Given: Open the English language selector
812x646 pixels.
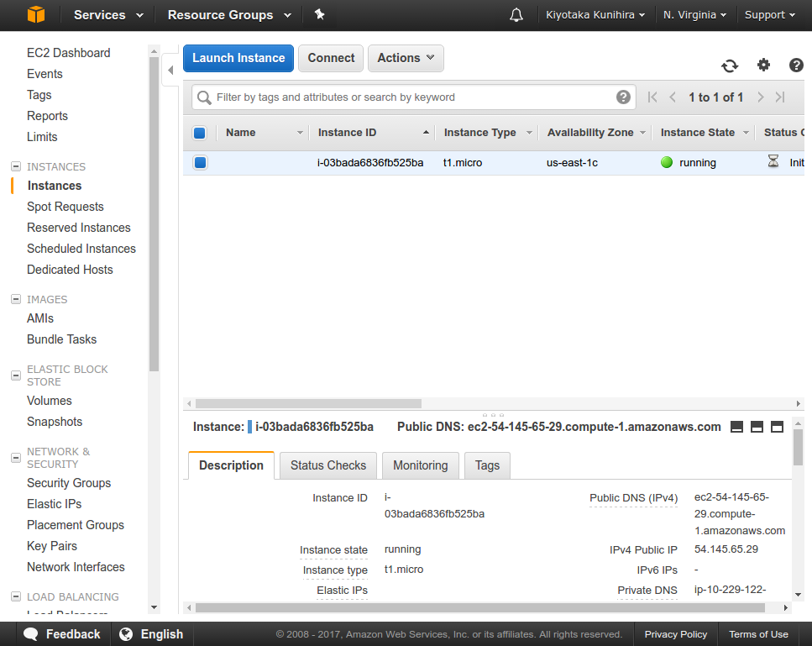Looking at the screenshot, I should (152, 634).
